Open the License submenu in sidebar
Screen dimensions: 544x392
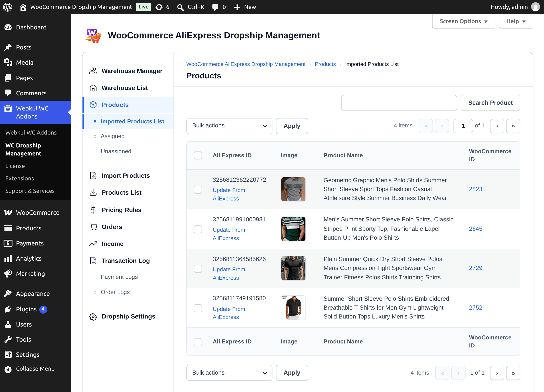tap(15, 166)
